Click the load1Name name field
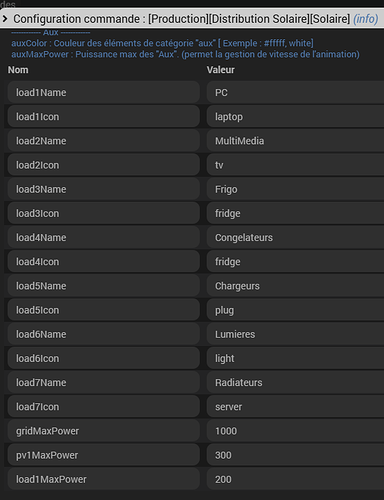The width and height of the screenshot is (384, 500). pos(104,92)
